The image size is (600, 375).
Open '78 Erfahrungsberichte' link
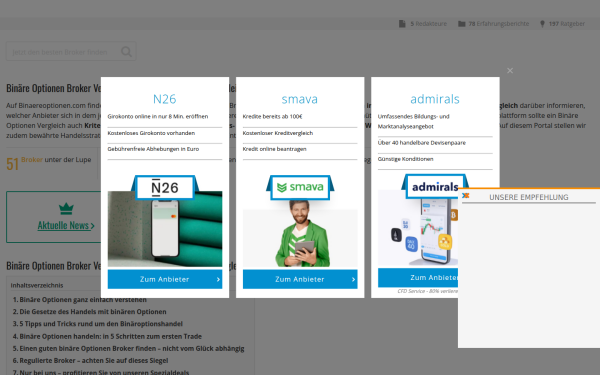(x=499, y=24)
